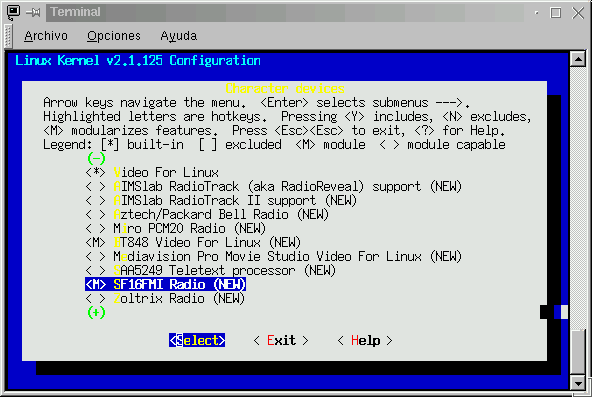Toggle Aztech/Packard Bell Radio option
Image resolution: width=592 pixels, height=397 pixels.
tap(207, 214)
